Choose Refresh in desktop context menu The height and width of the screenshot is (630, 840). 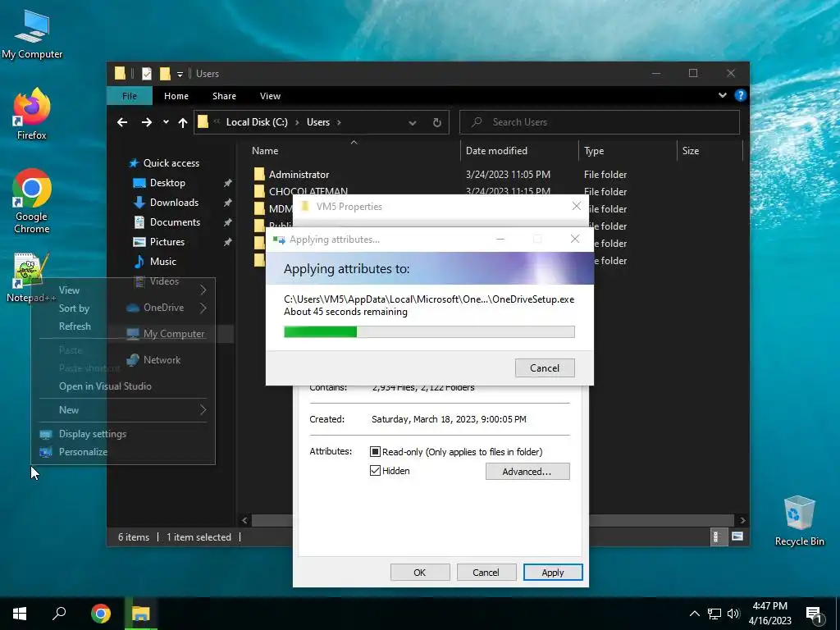pyautogui.click(x=75, y=326)
